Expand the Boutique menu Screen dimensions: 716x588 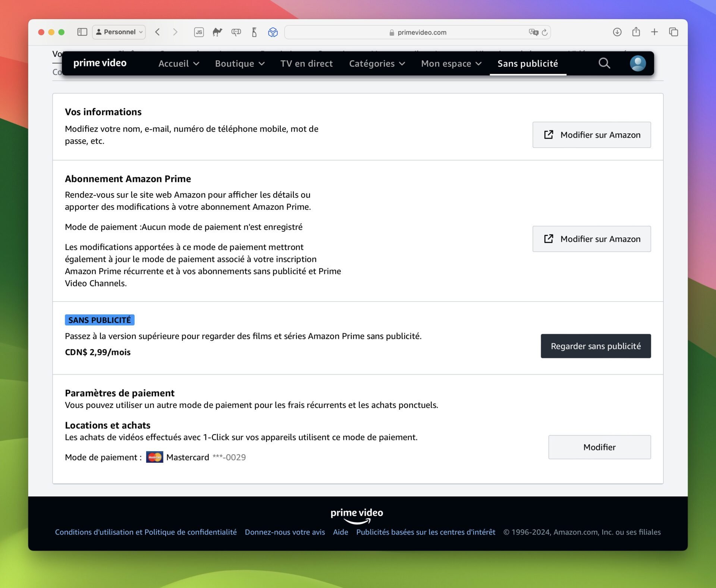[240, 64]
